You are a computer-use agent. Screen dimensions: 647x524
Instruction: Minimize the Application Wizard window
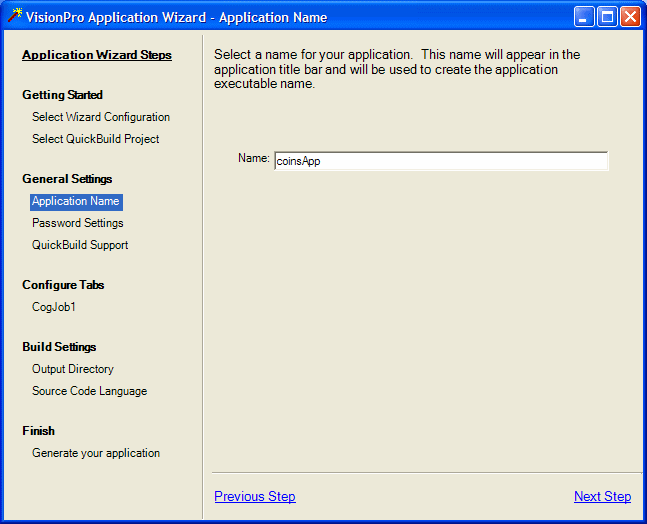click(x=584, y=17)
